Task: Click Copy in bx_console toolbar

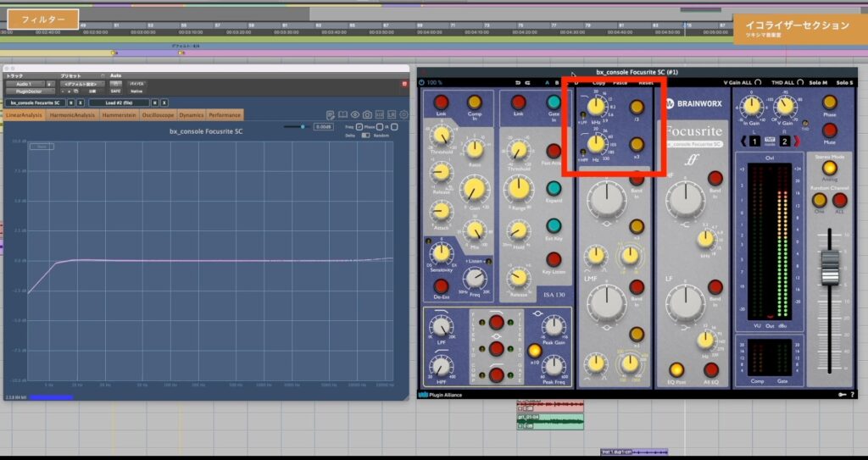Action: 599,82
